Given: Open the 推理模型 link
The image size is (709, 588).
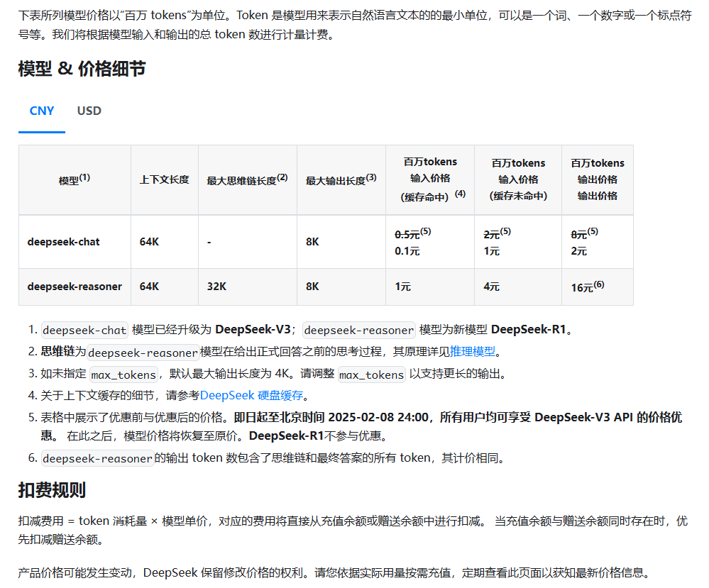Looking at the screenshot, I should point(473,351).
